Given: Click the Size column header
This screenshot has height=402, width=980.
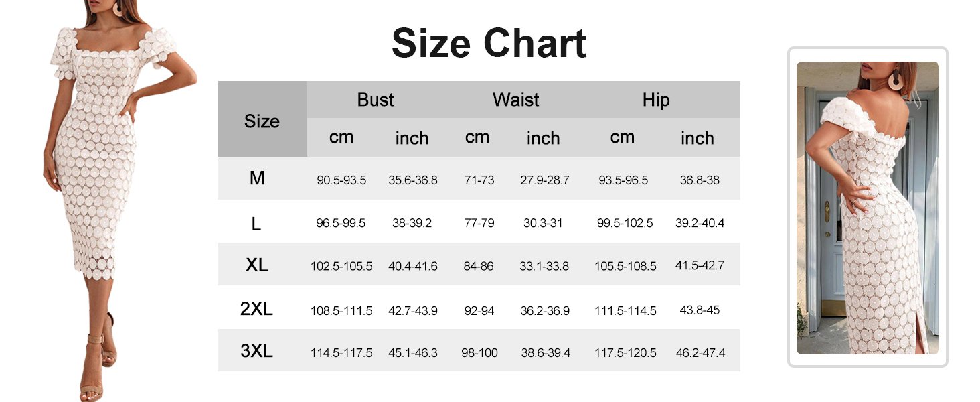Looking at the screenshot, I should [x=262, y=121].
